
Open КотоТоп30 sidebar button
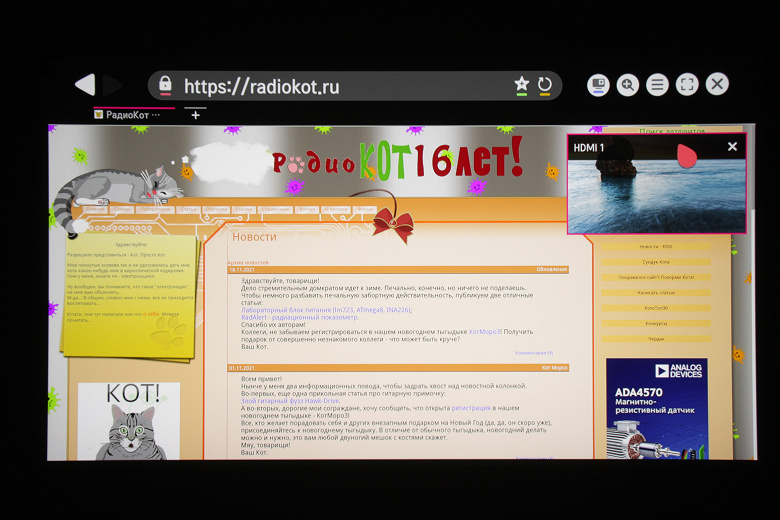tap(656, 309)
